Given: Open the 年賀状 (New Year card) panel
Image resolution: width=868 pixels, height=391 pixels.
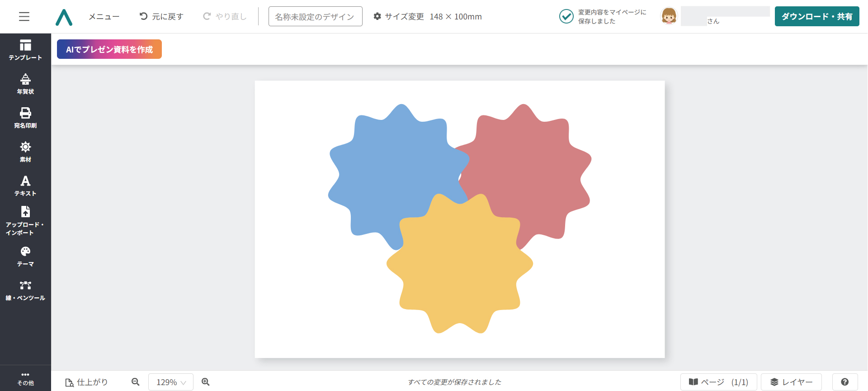Looking at the screenshot, I should pyautogui.click(x=25, y=84).
